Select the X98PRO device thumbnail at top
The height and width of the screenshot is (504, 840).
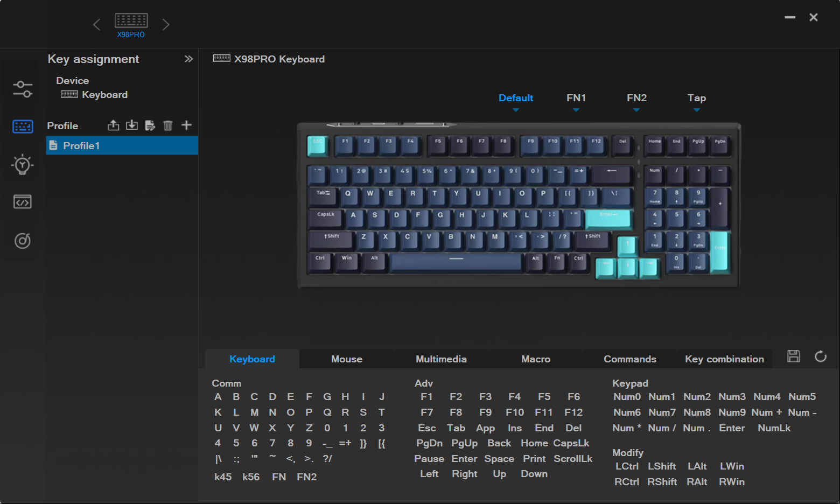[x=131, y=25]
